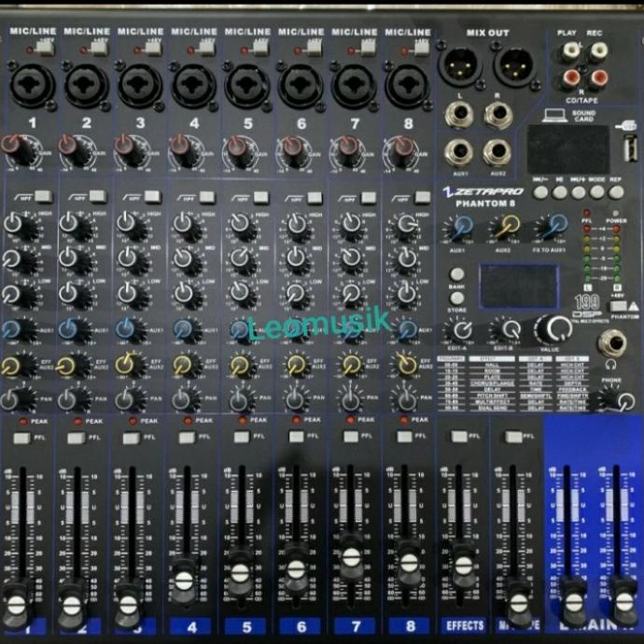Click the headphone output jack
Viewport: 644px width, 644px height.
click(x=612, y=343)
